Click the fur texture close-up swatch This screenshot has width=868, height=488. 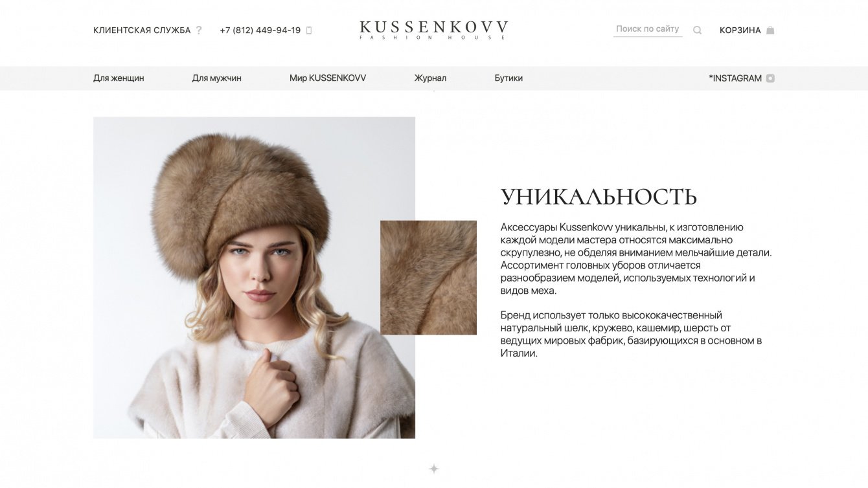[x=428, y=278]
